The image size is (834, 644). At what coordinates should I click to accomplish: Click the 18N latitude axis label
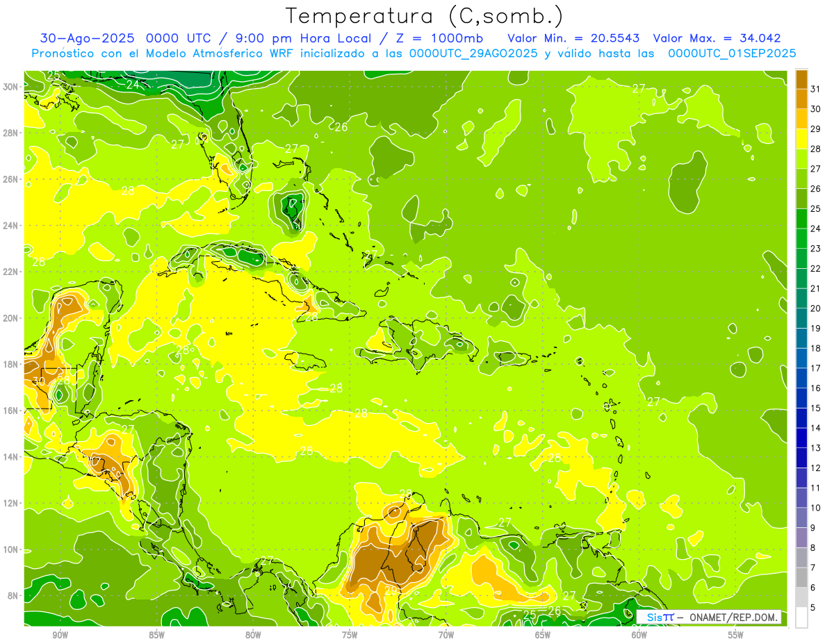pos(11,365)
